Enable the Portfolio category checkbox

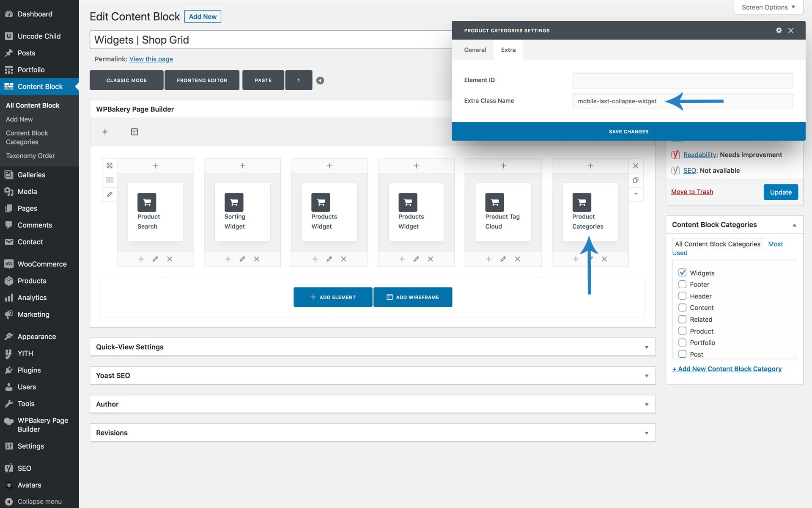point(682,342)
